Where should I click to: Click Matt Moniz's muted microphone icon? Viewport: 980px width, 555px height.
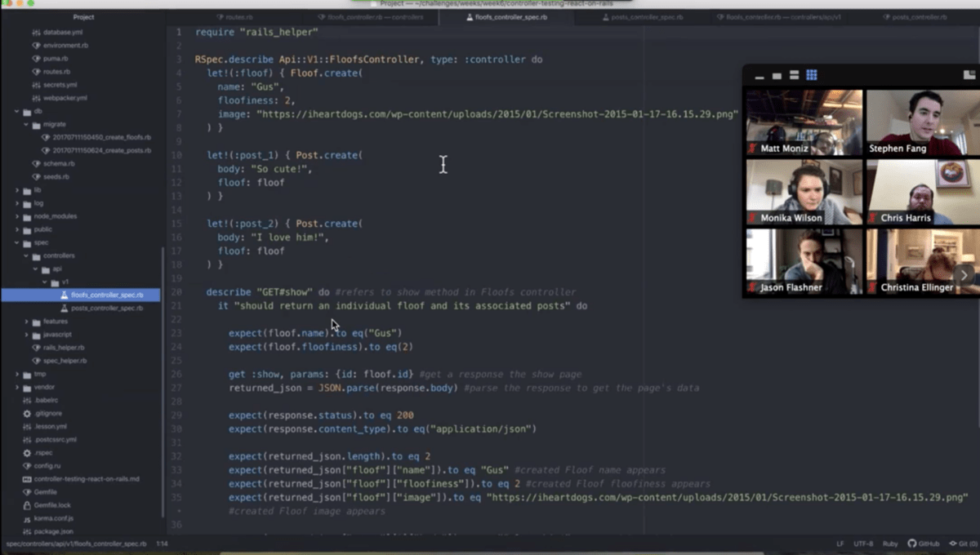(x=752, y=149)
